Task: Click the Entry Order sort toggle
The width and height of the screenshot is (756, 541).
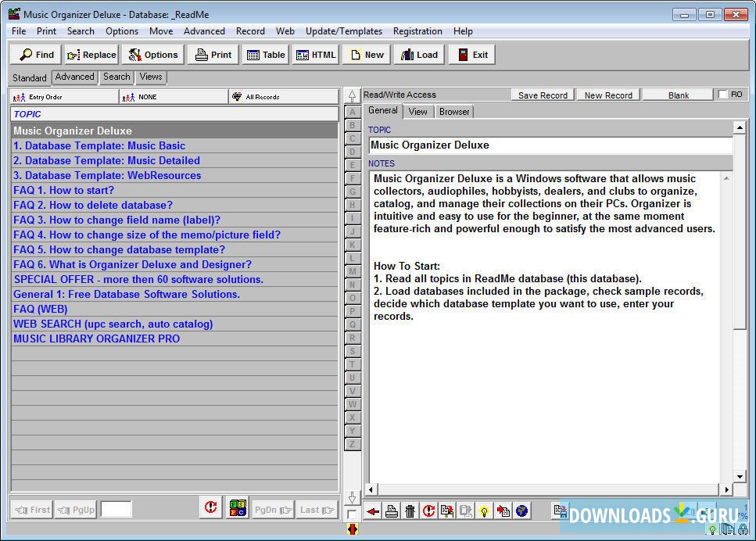Action: [x=64, y=96]
